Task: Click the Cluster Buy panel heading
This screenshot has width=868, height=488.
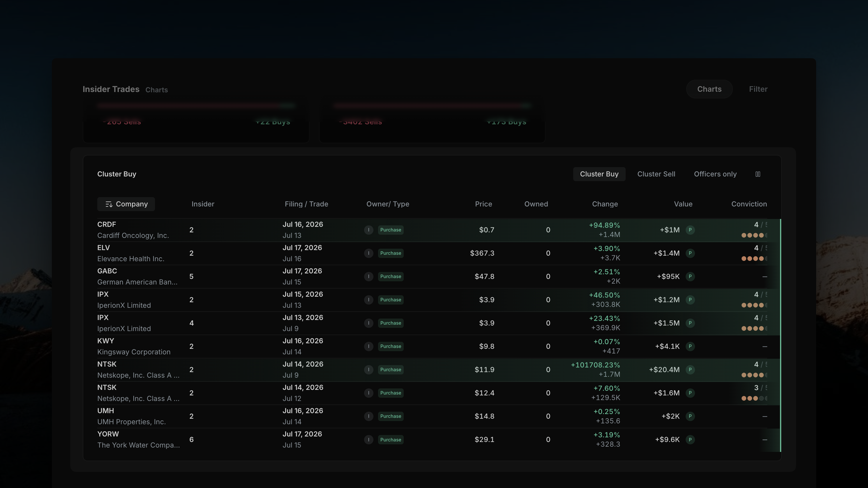Action: pyautogui.click(x=117, y=174)
